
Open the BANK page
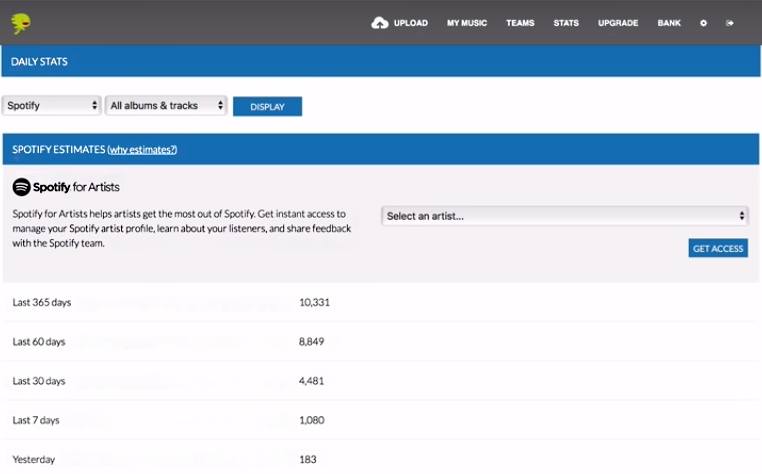[x=669, y=23]
